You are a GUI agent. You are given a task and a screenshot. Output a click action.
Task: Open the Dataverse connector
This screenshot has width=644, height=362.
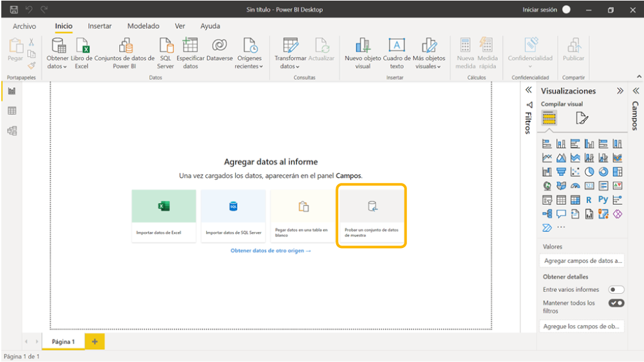[x=220, y=50]
